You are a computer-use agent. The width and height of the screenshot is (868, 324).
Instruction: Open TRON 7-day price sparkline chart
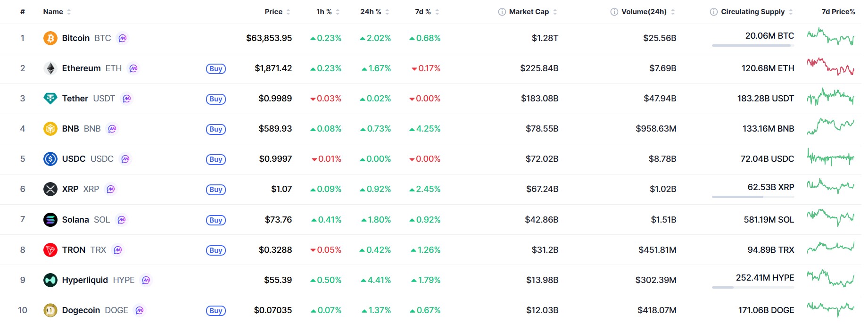pyautogui.click(x=831, y=247)
